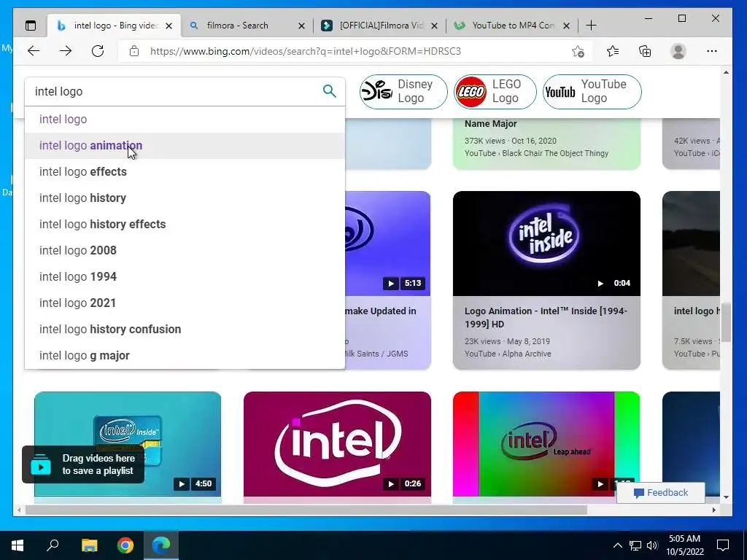Screen dimensions: 747x560
Task: Choose suggestion 'intel logo 2021'
Action: pos(185,303)
